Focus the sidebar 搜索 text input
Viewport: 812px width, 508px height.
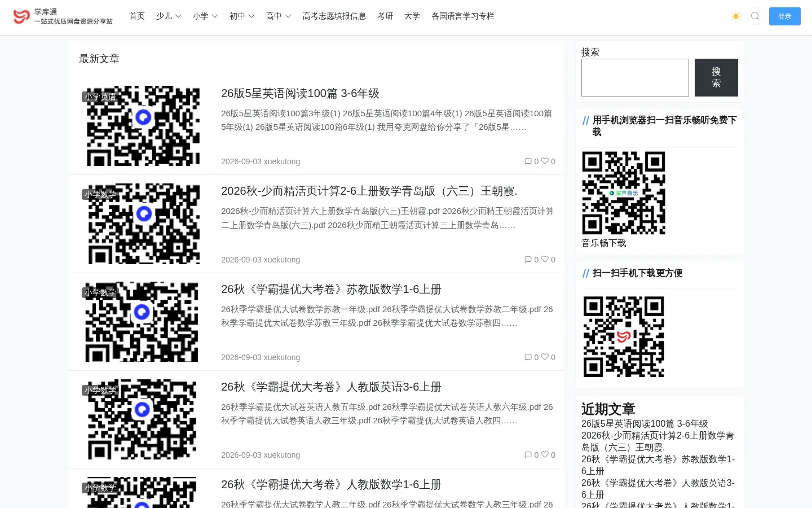[635, 77]
